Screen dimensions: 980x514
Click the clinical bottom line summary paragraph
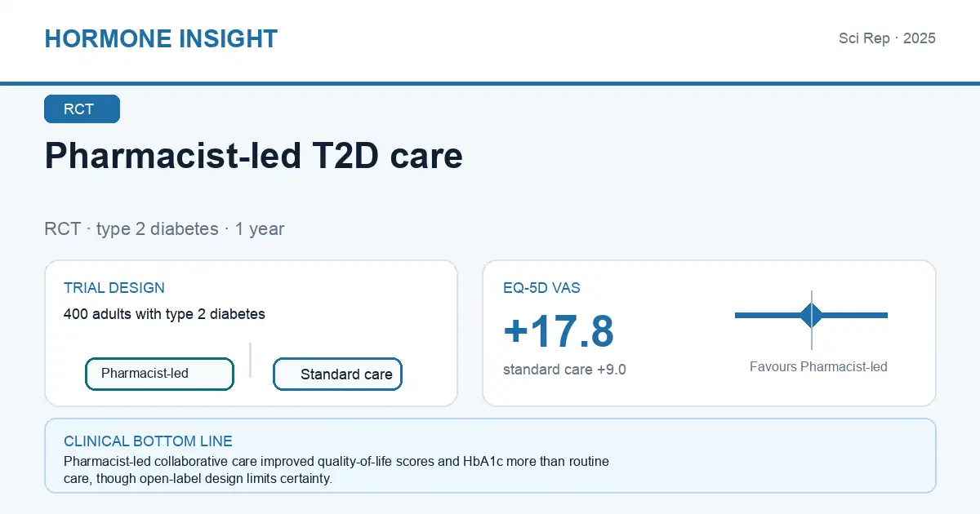[x=336, y=470]
